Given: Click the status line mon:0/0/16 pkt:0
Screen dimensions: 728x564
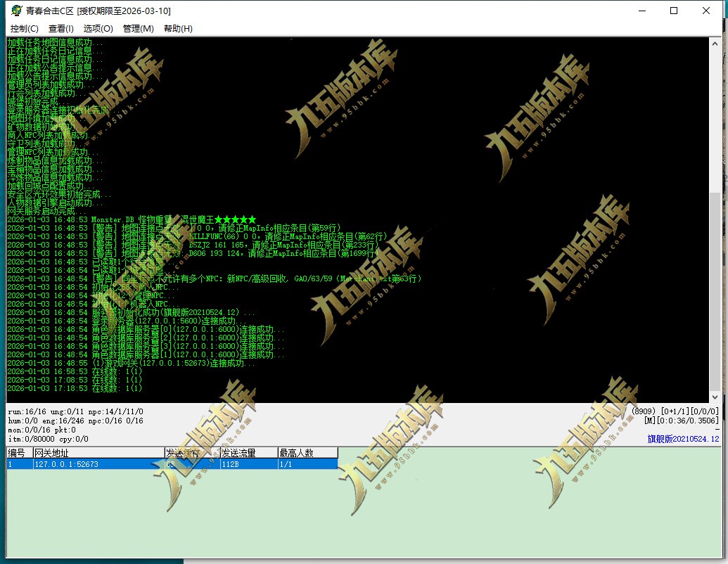Looking at the screenshot, I should click(x=41, y=430).
